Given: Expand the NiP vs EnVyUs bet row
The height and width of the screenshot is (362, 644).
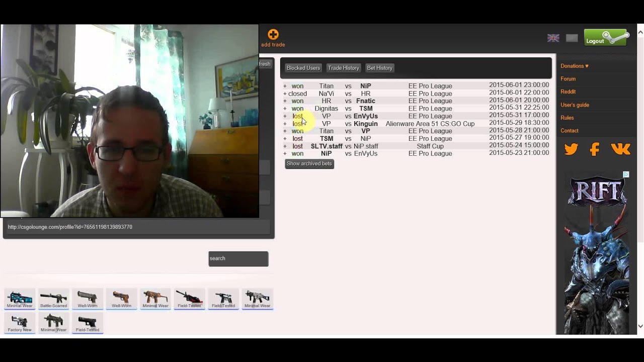Looking at the screenshot, I should click(x=285, y=154).
